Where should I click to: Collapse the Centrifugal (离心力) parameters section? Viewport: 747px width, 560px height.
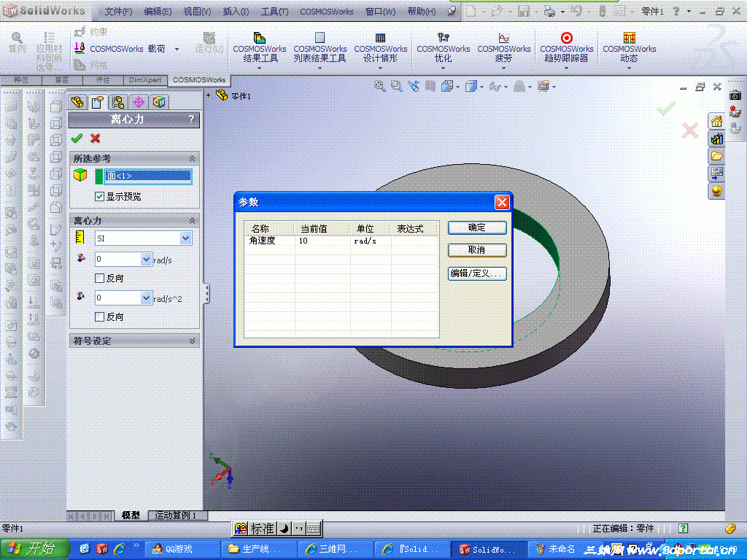pos(192,220)
